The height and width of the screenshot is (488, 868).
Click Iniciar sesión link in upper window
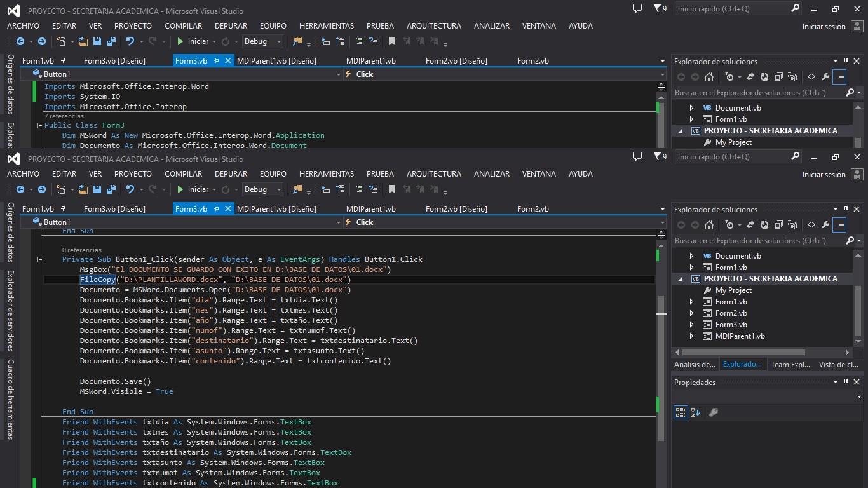(x=824, y=27)
